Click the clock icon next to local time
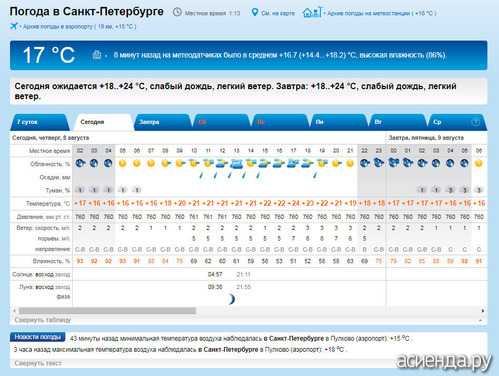 click(x=177, y=12)
